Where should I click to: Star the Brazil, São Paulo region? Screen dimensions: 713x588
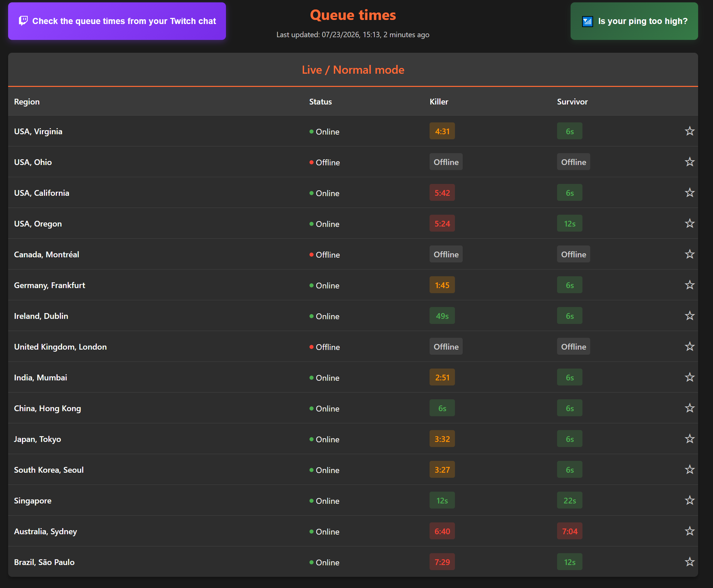pyautogui.click(x=690, y=562)
